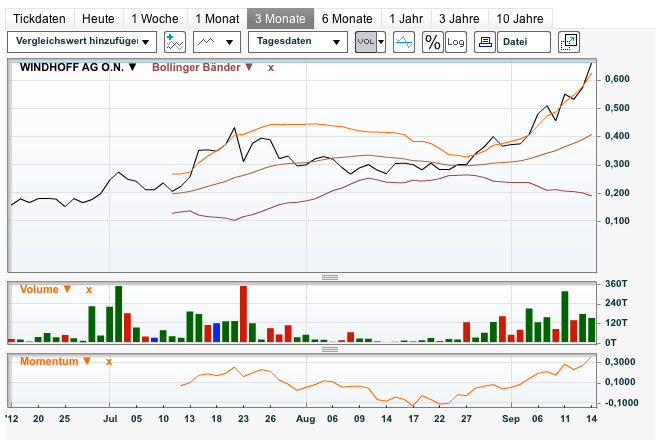Click the add indicator chart icon
The height and width of the screenshot is (440, 658).
[x=175, y=42]
